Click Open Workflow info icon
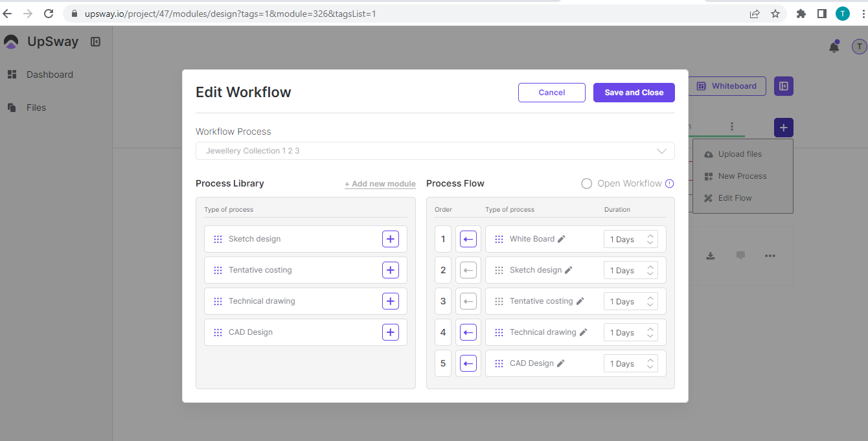The width and height of the screenshot is (868, 441). tap(670, 183)
